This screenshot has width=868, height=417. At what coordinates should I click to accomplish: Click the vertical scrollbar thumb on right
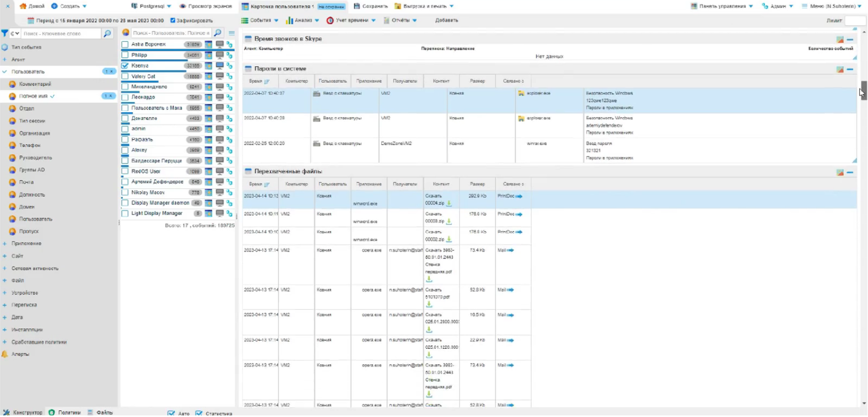[863, 90]
